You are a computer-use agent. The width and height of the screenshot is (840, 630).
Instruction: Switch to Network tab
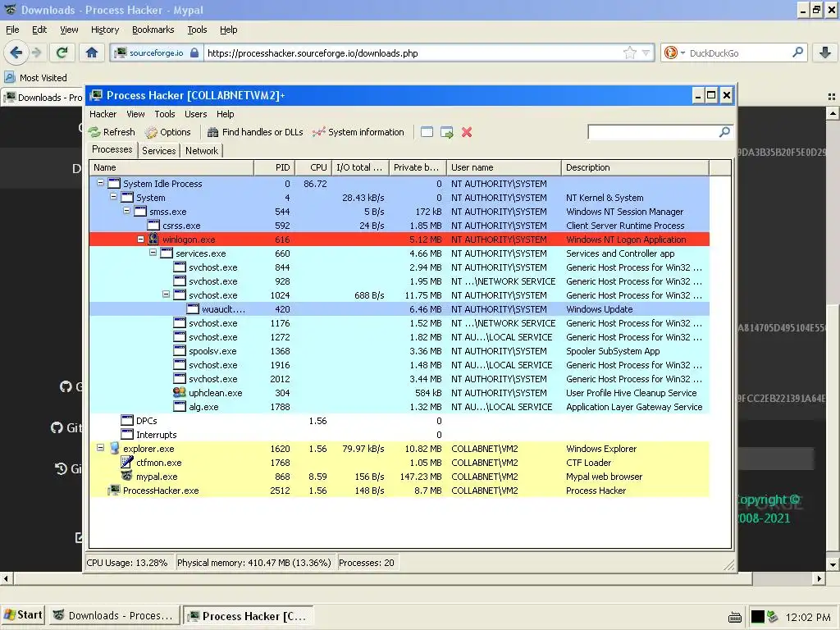pyautogui.click(x=202, y=151)
